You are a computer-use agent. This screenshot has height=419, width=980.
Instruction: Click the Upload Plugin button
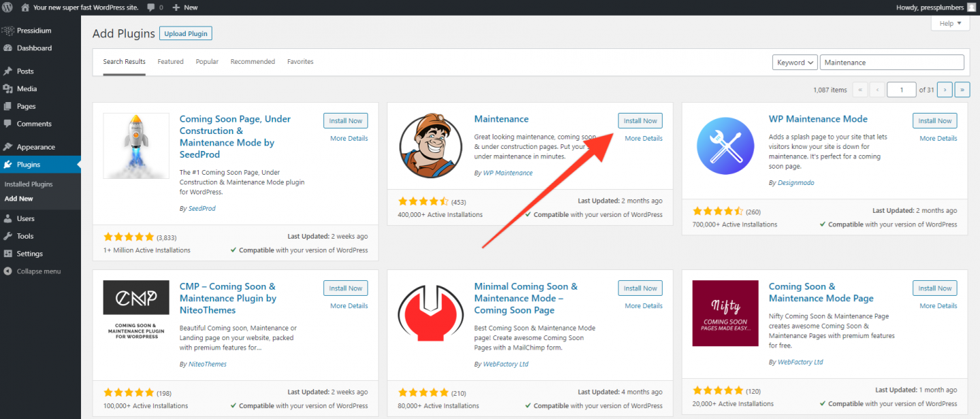tap(186, 33)
